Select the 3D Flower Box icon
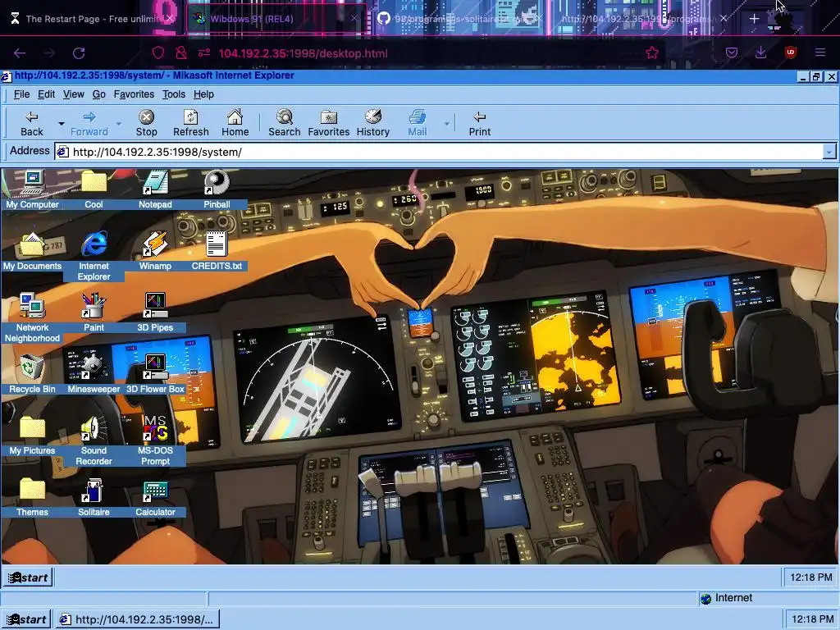 [155, 374]
